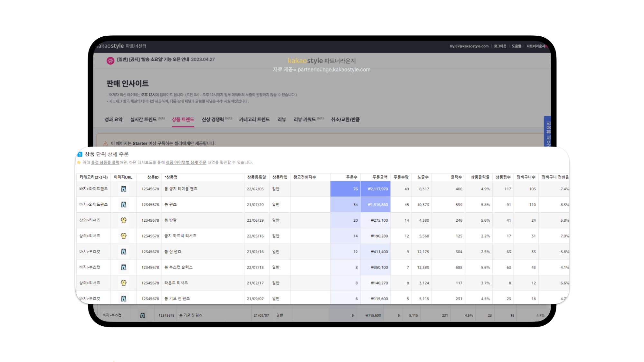The height and width of the screenshot is (362, 644).
Task: Click the 장바구니수 column header
Action: (526, 177)
